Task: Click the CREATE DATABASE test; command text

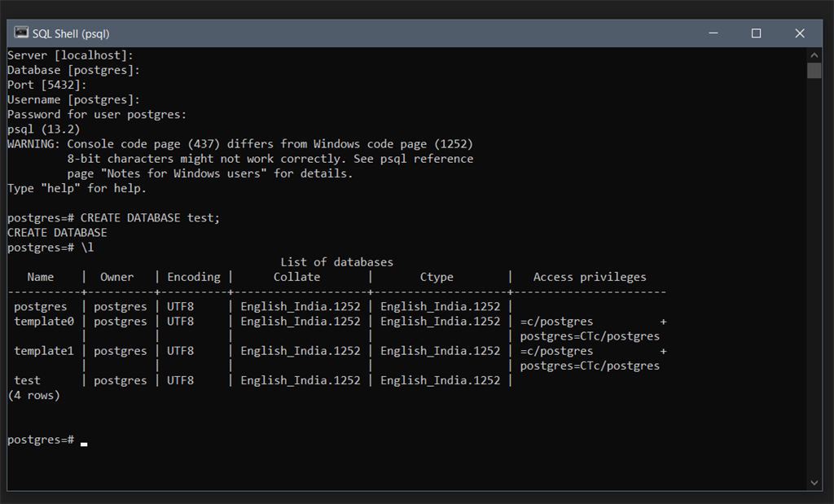Action: [x=150, y=218]
